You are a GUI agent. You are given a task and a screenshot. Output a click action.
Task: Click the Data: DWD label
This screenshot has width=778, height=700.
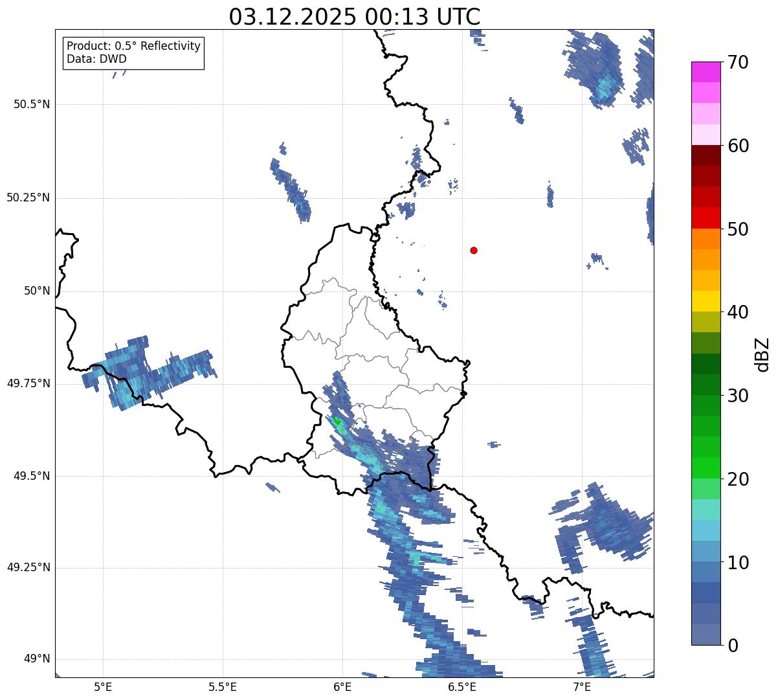(96, 59)
